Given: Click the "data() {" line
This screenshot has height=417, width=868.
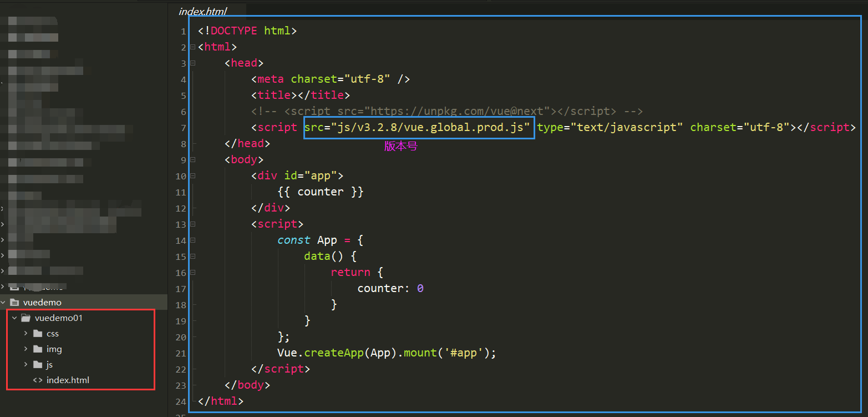Looking at the screenshot, I should [x=331, y=257].
